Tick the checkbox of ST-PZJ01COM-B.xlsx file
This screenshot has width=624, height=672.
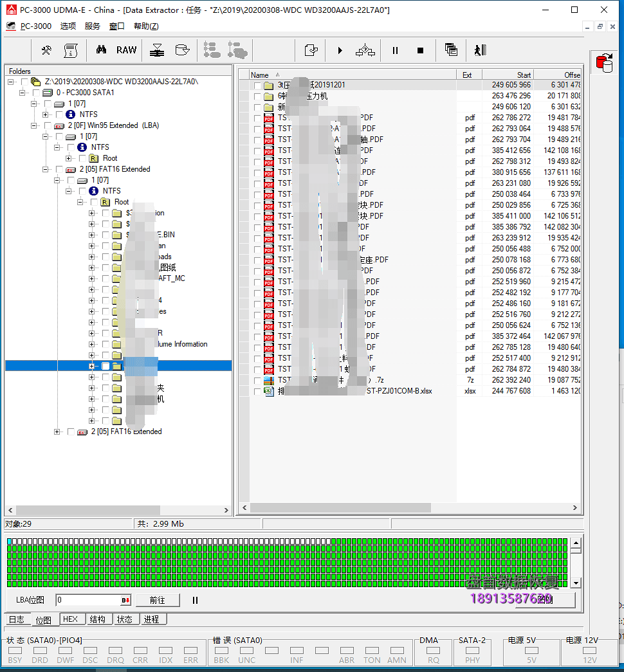click(x=257, y=391)
